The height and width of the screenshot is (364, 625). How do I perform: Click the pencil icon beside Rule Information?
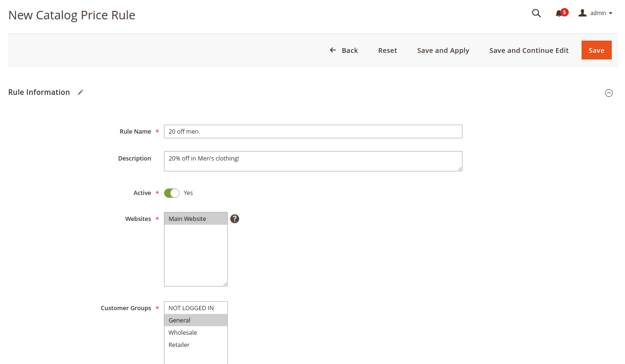80,93
